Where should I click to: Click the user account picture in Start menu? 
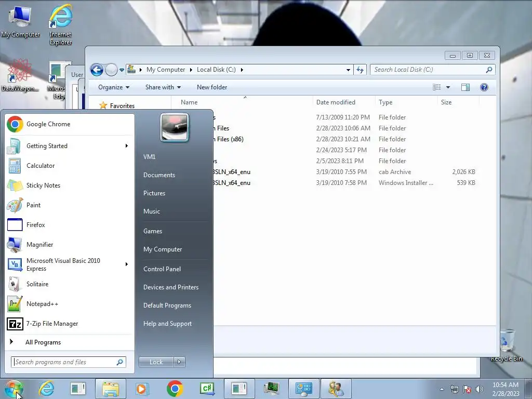(175, 128)
